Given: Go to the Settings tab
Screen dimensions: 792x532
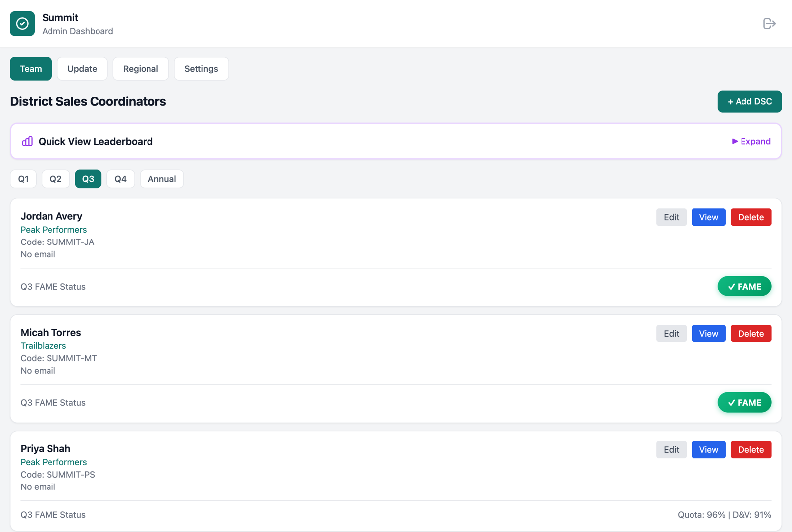Looking at the screenshot, I should point(201,69).
